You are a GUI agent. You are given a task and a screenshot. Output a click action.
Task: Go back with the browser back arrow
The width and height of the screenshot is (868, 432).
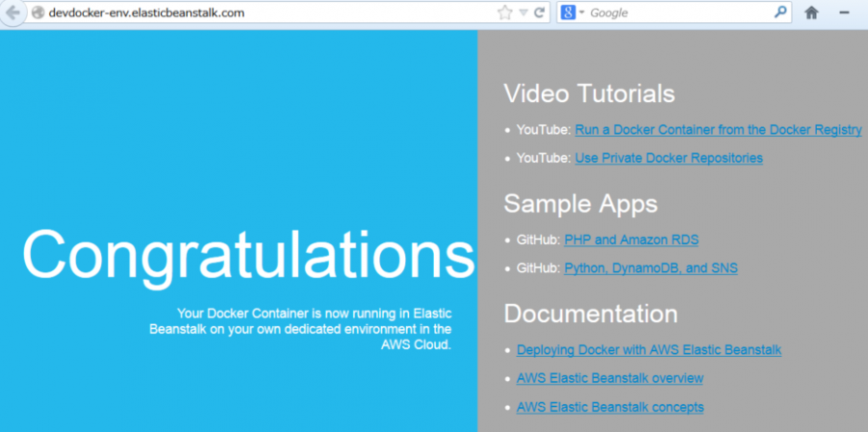coord(13,13)
